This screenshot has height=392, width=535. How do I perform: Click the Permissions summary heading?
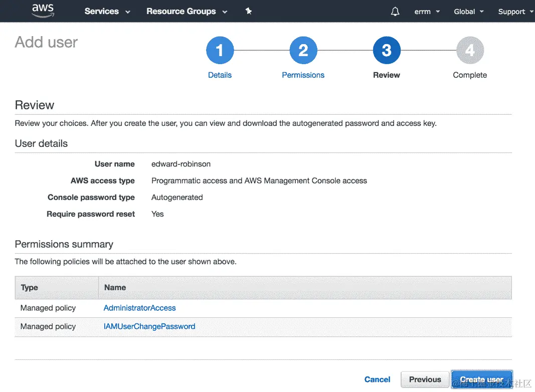click(64, 244)
